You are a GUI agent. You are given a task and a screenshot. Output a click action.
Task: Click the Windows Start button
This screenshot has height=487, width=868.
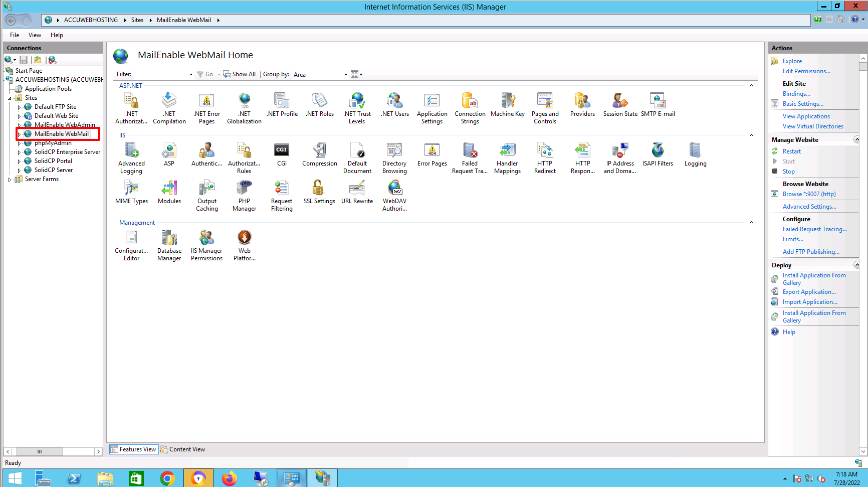(x=15, y=478)
